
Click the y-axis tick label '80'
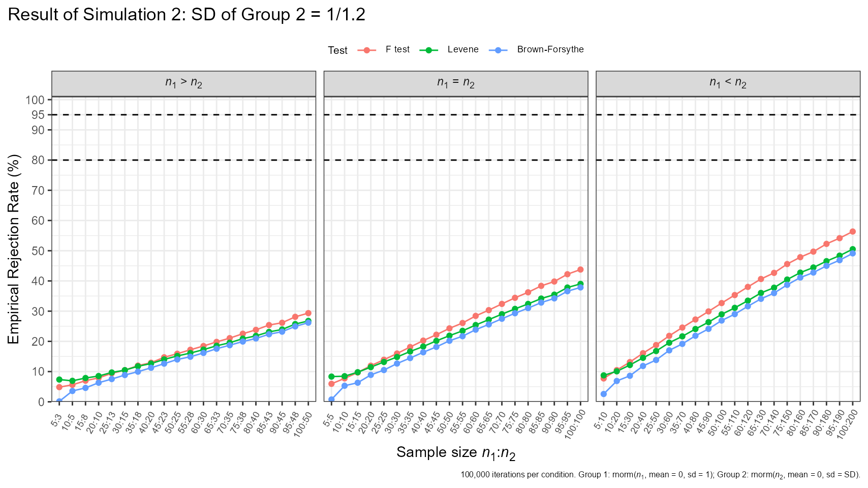click(x=39, y=160)
